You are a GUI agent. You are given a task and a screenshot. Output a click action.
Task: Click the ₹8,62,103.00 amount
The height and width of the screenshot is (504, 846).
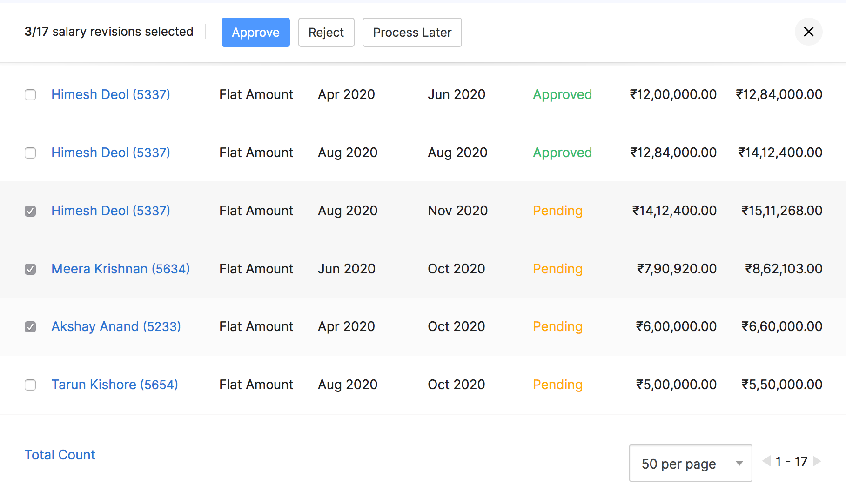pos(784,269)
